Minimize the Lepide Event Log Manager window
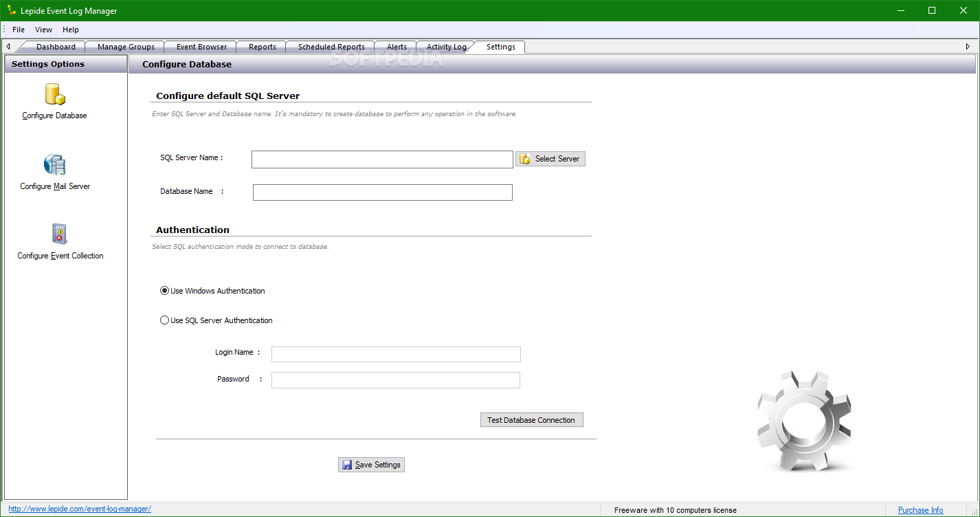Screen dimensions: 980x517 [901, 10]
